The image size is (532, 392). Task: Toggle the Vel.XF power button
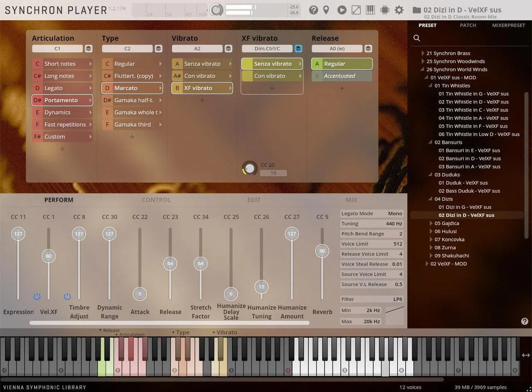point(37,296)
